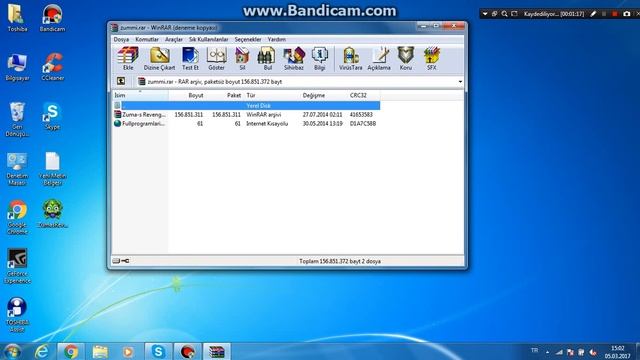Open the Sık Kullanılanlar menu
Viewport: 640px width, 360px height.
click(209, 39)
